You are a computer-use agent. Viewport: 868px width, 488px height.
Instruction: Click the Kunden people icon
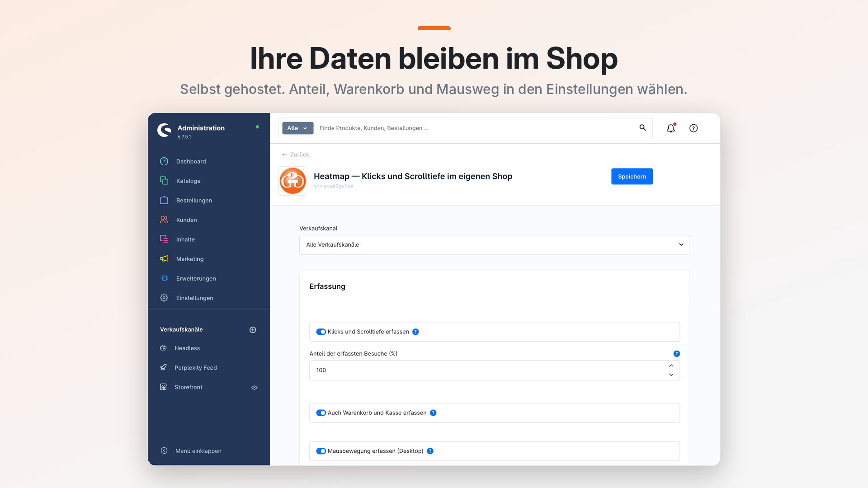[x=164, y=220]
